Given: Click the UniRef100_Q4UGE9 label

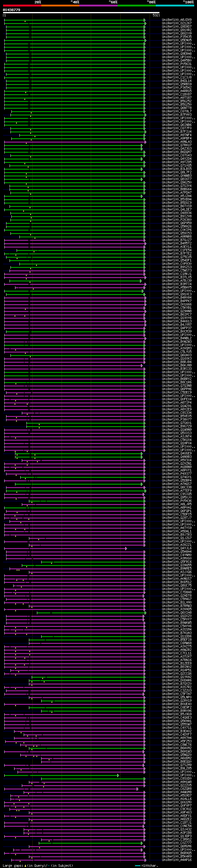Looking at the screenshot, I should click(x=177, y=454).
